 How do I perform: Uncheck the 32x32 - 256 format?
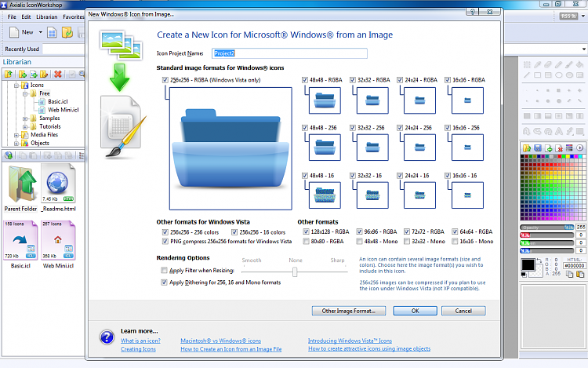pyautogui.click(x=353, y=128)
